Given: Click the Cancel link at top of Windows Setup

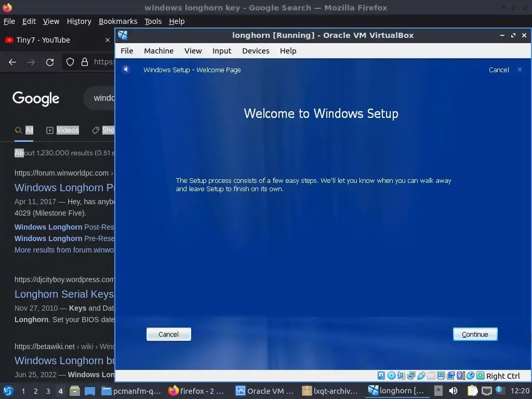Looking at the screenshot, I should pyautogui.click(x=499, y=70).
